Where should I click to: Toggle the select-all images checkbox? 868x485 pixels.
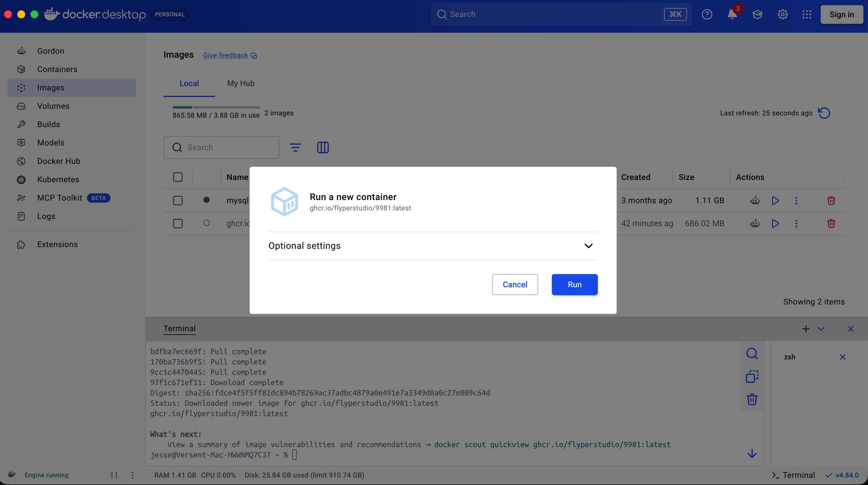coord(178,177)
